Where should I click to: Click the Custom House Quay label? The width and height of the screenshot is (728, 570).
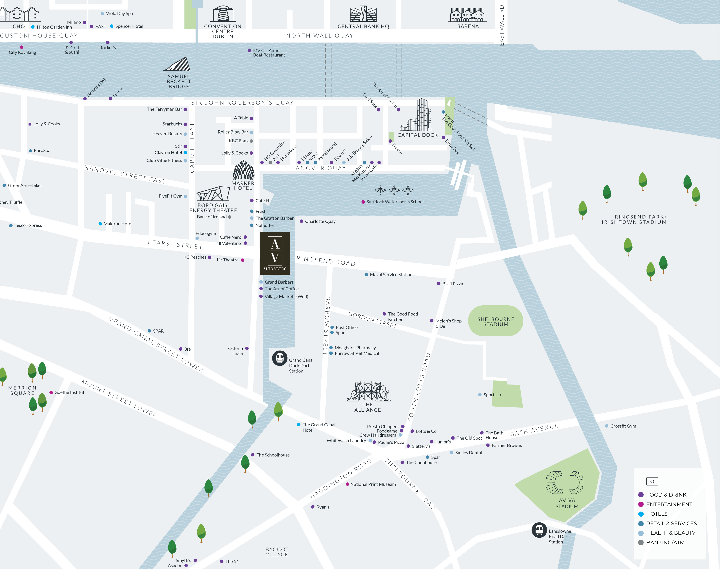coord(39,36)
